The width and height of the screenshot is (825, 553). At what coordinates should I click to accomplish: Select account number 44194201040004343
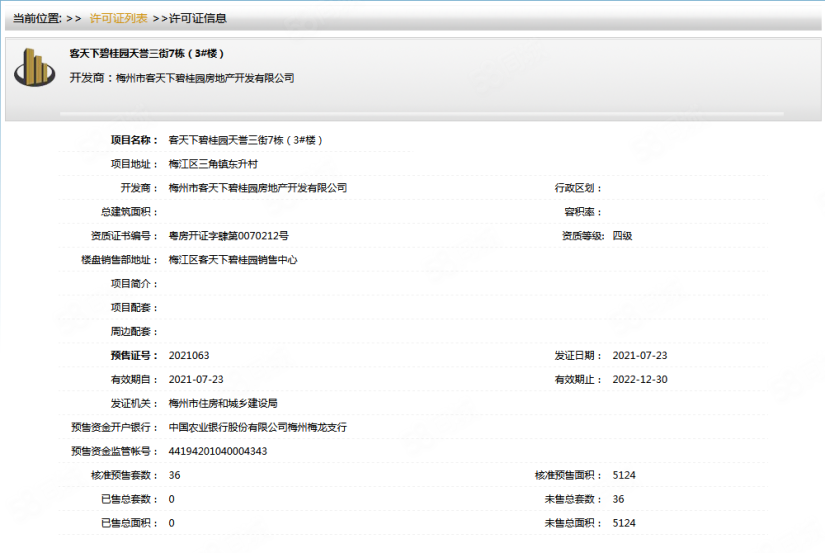218,451
